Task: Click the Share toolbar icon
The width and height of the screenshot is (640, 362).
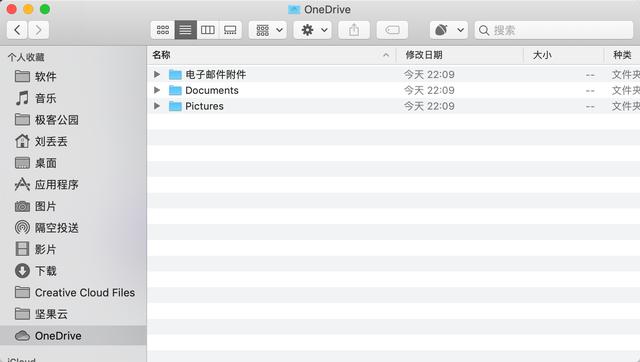Action: (x=354, y=30)
